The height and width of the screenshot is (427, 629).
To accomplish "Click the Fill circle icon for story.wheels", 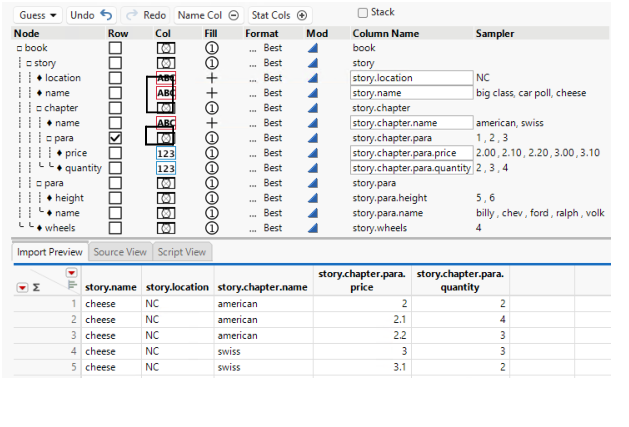I will tap(212, 228).
